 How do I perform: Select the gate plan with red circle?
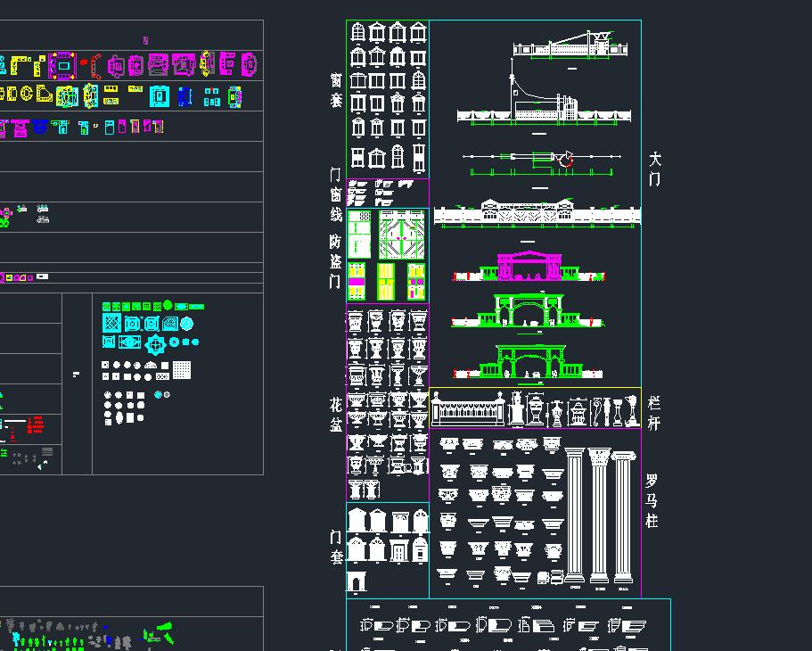pos(542,163)
